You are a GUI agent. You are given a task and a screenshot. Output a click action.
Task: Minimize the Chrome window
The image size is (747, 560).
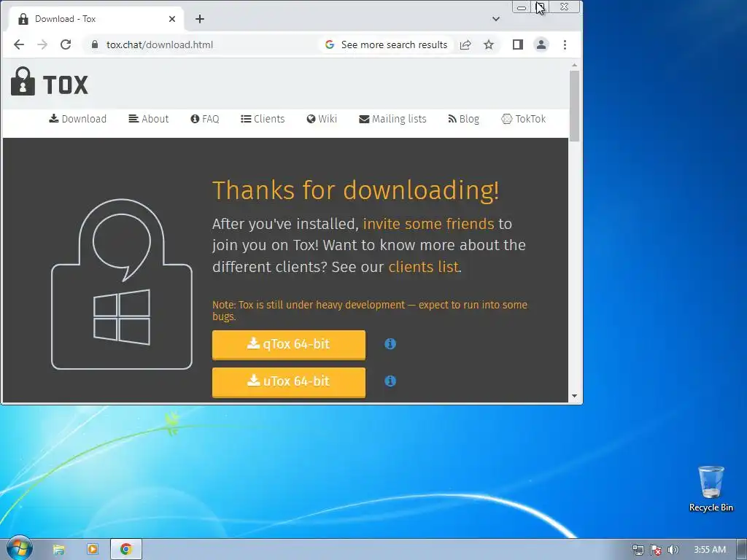click(522, 7)
